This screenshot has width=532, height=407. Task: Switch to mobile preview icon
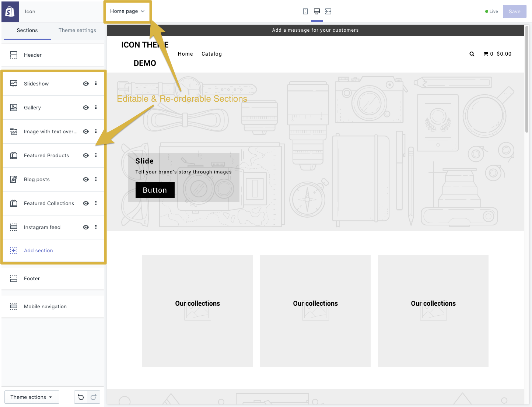pyautogui.click(x=305, y=11)
